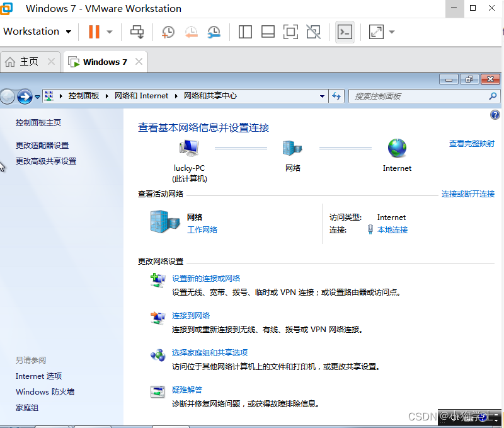Expand the stretch display dropdown arrow
The height and width of the screenshot is (428, 504).
tap(392, 32)
